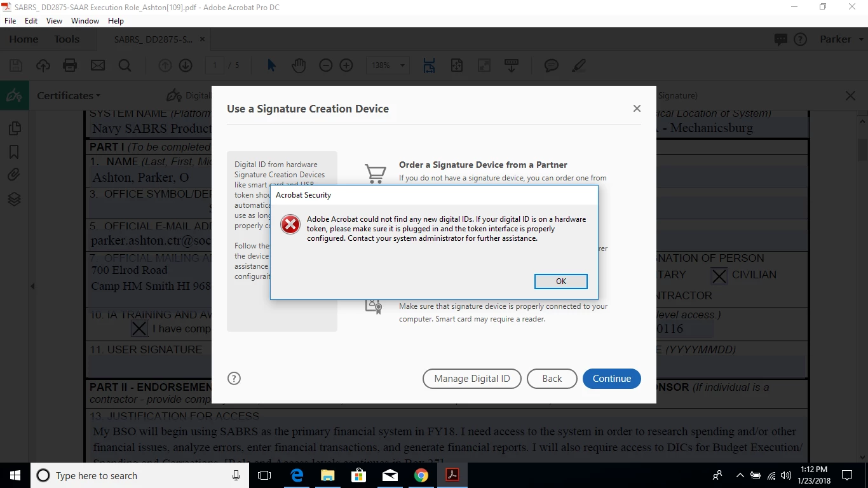Add a sticky note comment
This screenshot has height=488, width=868.
pyautogui.click(x=552, y=65)
